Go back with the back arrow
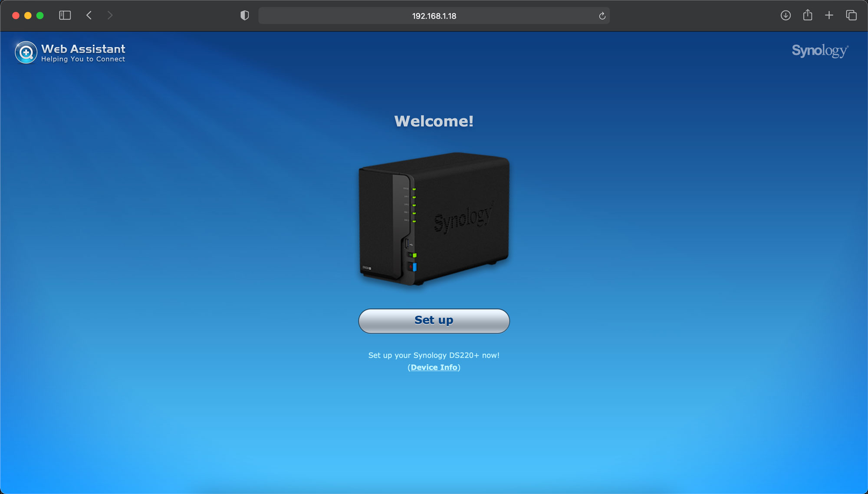This screenshot has width=868, height=494. [89, 16]
